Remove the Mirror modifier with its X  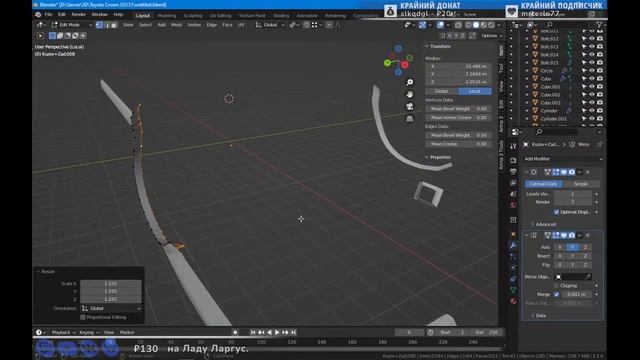[x=588, y=236]
